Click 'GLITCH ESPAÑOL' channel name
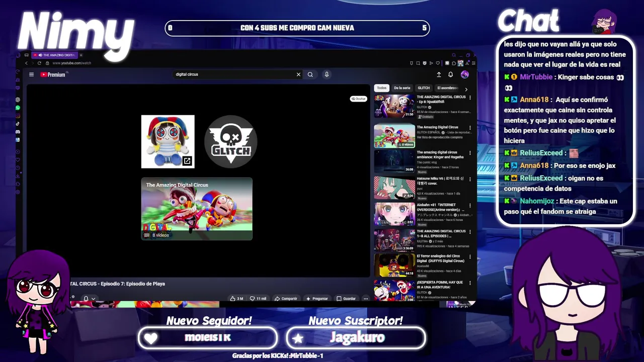Viewport: 644px width, 362px height. [x=429, y=132]
